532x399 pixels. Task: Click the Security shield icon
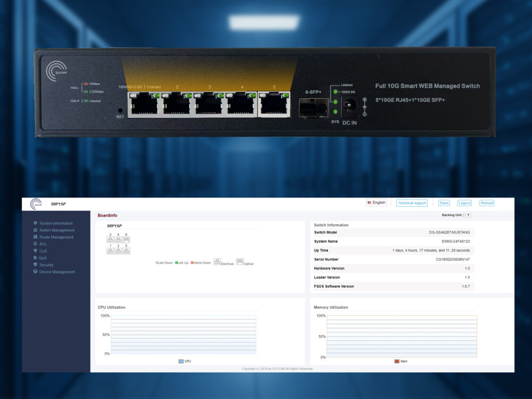coord(35,264)
